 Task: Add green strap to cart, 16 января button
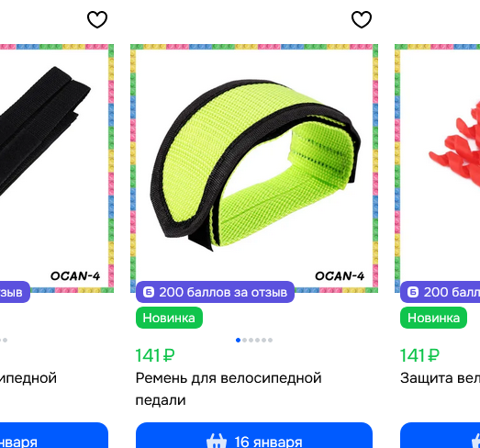click(x=254, y=435)
